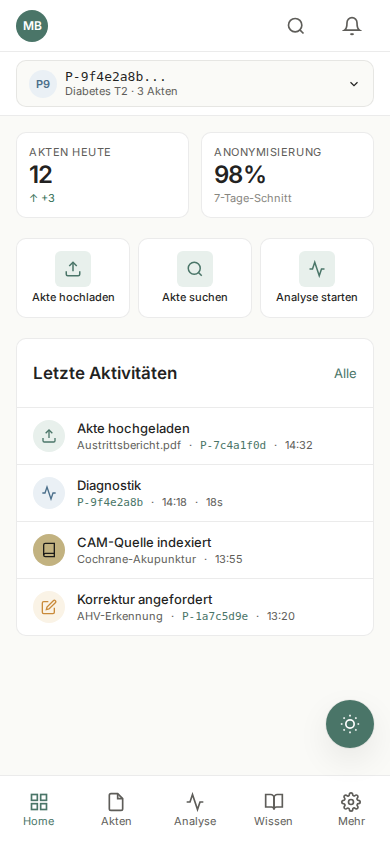390x844 pixels.
Task: Click timestamp 13:20
Action: tap(281, 616)
